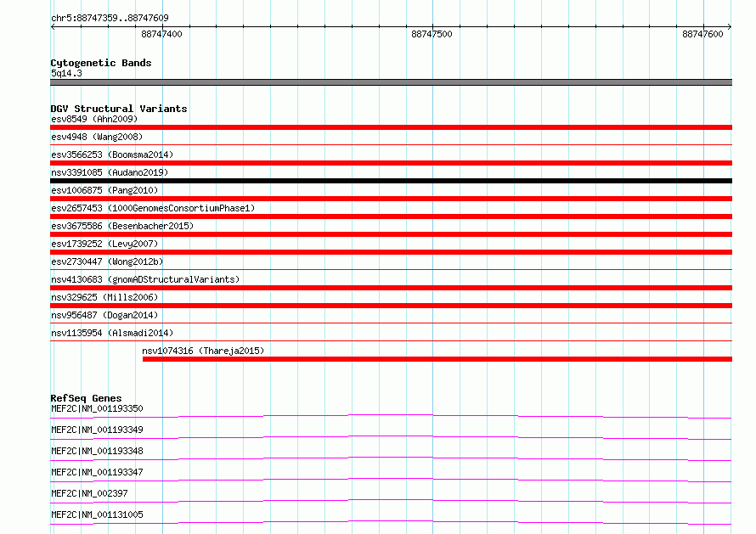
Task: Open MEF2C|NM_001193350 transcript label
Action: (97, 408)
